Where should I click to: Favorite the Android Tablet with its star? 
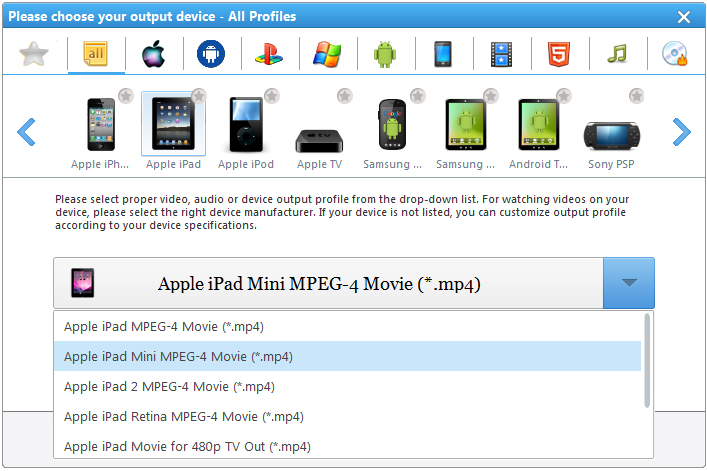coord(564,96)
